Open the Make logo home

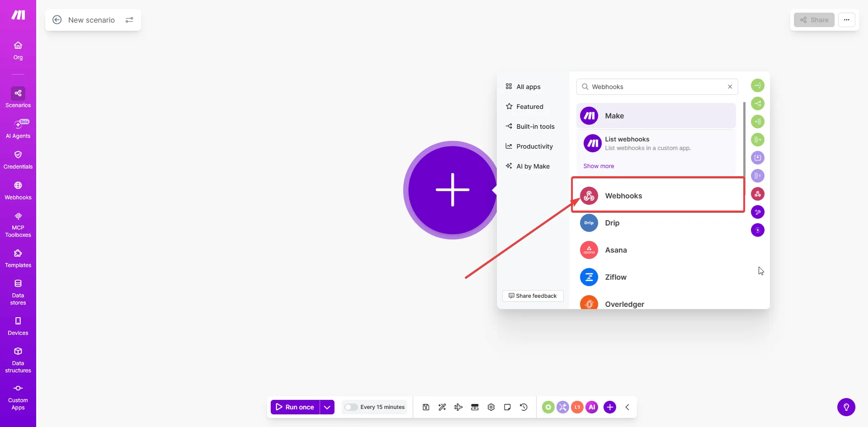point(18,15)
